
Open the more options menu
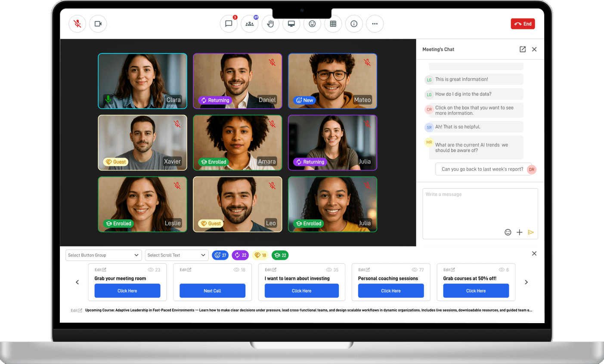pyautogui.click(x=375, y=24)
